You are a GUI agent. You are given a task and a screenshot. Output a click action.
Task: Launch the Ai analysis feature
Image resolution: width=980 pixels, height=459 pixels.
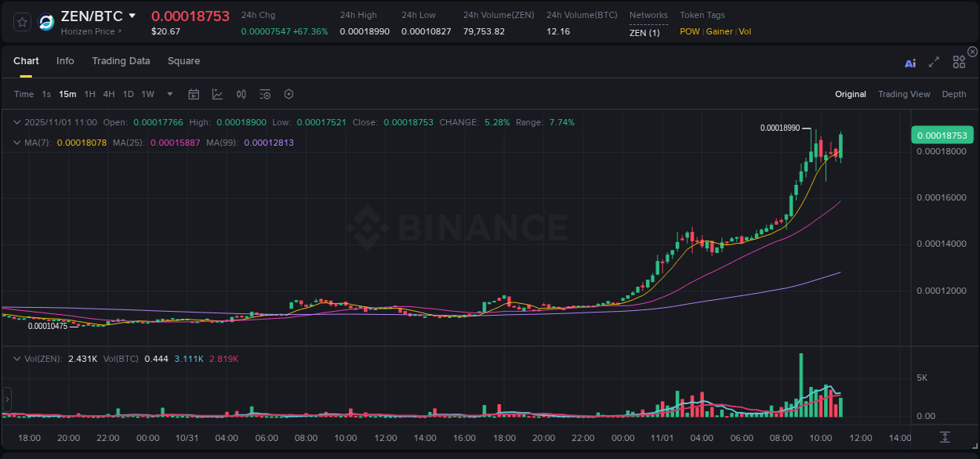coord(909,63)
